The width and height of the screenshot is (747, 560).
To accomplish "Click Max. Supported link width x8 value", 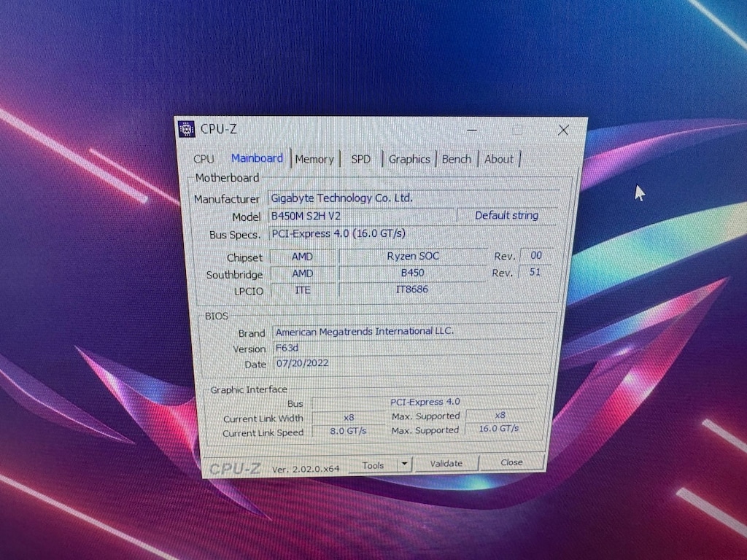I will point(500,415).
